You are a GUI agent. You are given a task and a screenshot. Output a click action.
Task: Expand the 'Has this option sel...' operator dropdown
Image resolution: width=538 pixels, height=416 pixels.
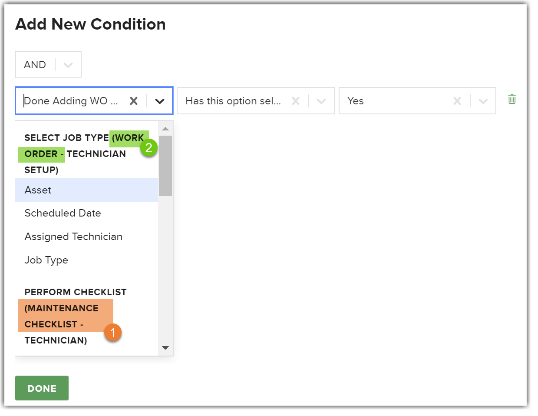[x=321, y=101]
